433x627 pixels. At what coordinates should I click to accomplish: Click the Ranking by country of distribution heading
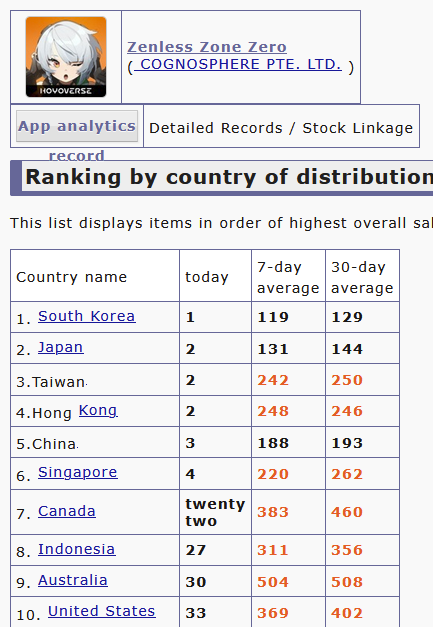point(229,177)
